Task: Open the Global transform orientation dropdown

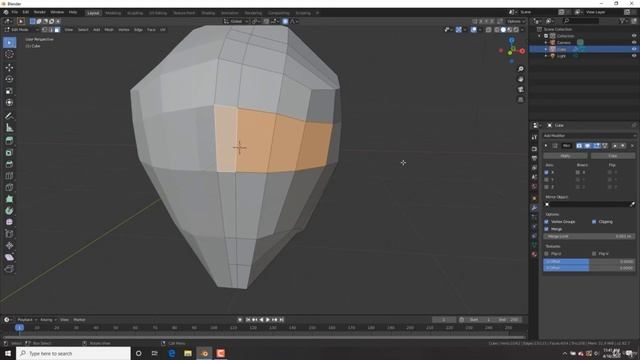Action: click(236, 21)
